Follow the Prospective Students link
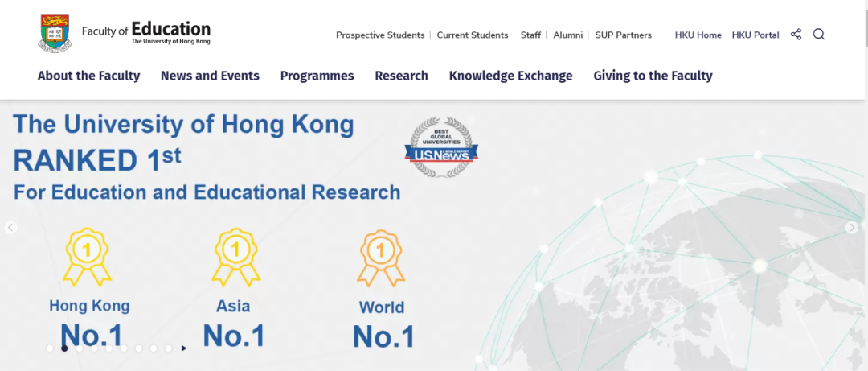Screen dimensions: 868x371 (379, 35)
